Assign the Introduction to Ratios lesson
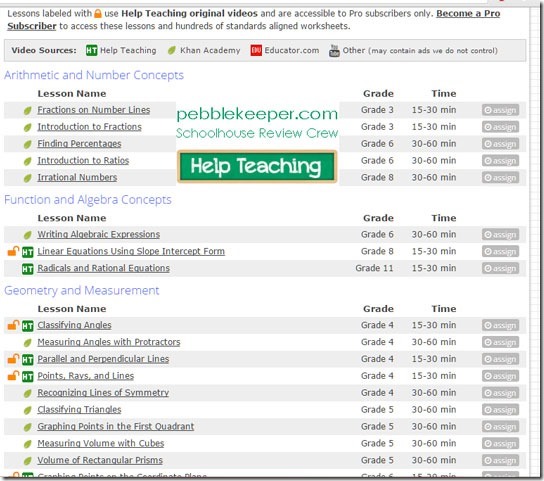 tap(500, 161)
